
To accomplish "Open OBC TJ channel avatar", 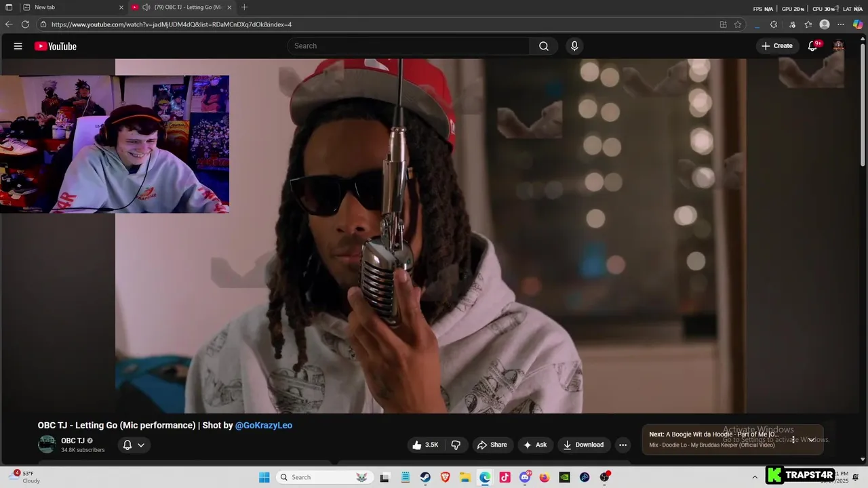I will pos(47,445).
